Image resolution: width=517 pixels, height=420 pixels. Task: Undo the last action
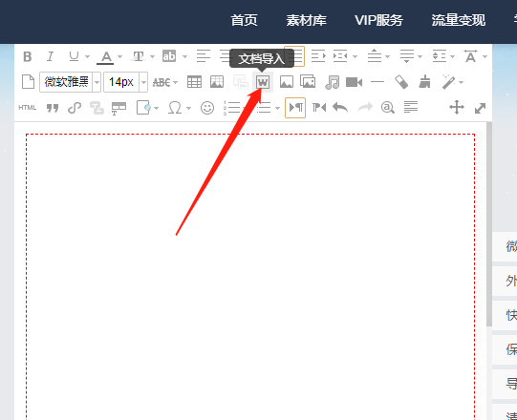click(340, 108)
